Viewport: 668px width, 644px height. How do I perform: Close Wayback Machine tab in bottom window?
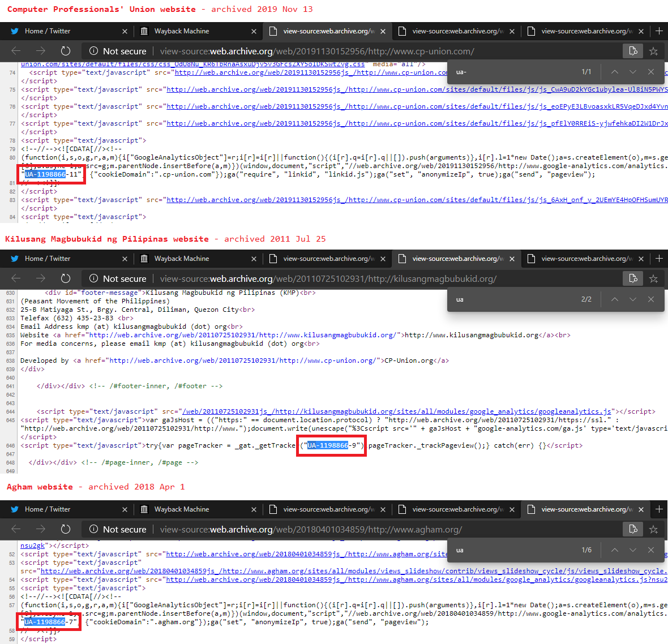coord(254,509)
